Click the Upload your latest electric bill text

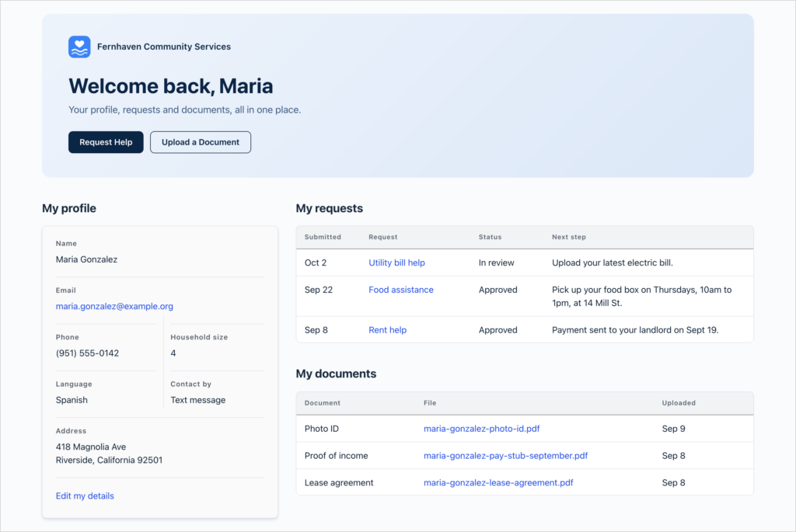point(613,263)
